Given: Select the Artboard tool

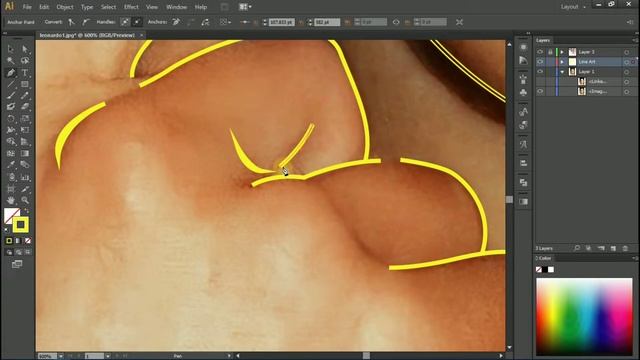Looking at the screenshot, I should (x=11, y=189).
